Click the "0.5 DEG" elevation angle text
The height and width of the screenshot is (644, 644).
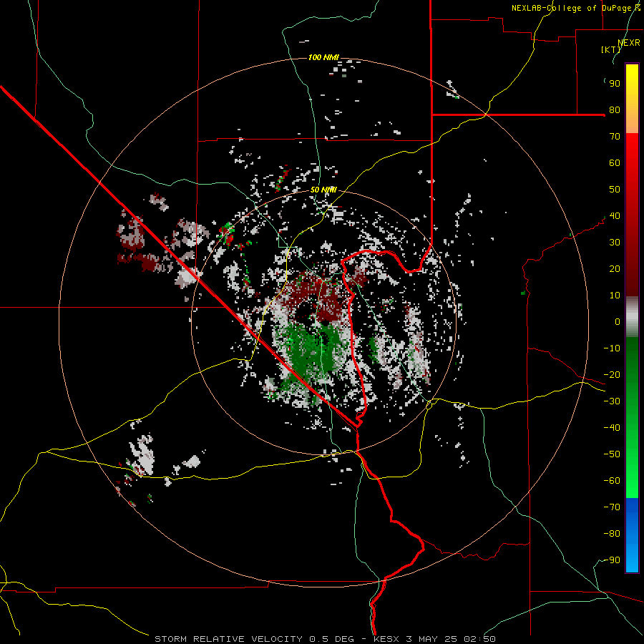point(330,639)
